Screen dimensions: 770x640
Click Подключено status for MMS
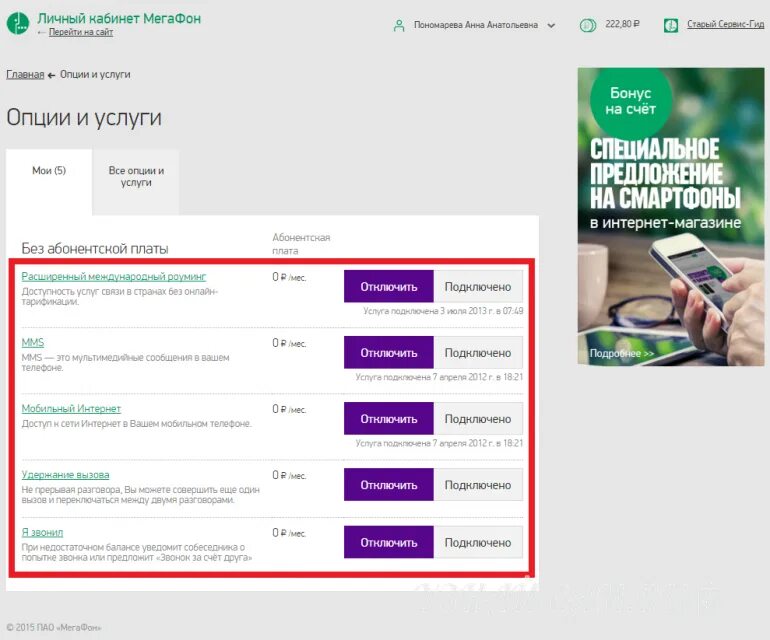pyautogui.click(x=478, y=353)
